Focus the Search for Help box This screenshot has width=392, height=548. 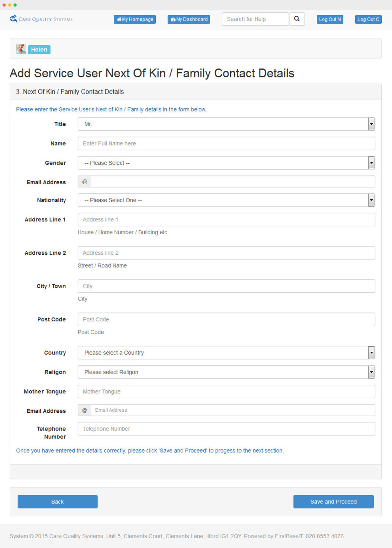255,19
